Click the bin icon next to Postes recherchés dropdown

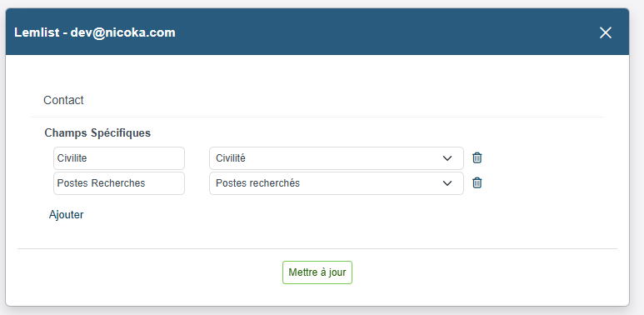(477, 182)
